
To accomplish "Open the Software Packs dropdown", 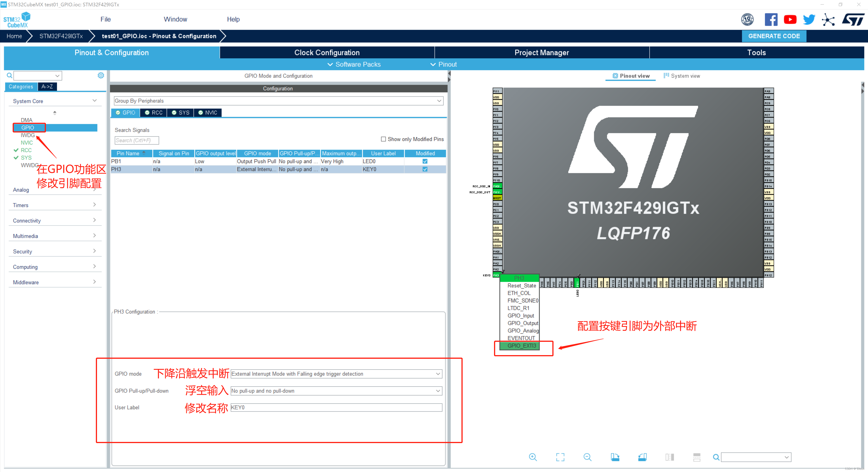I will 354,64.
